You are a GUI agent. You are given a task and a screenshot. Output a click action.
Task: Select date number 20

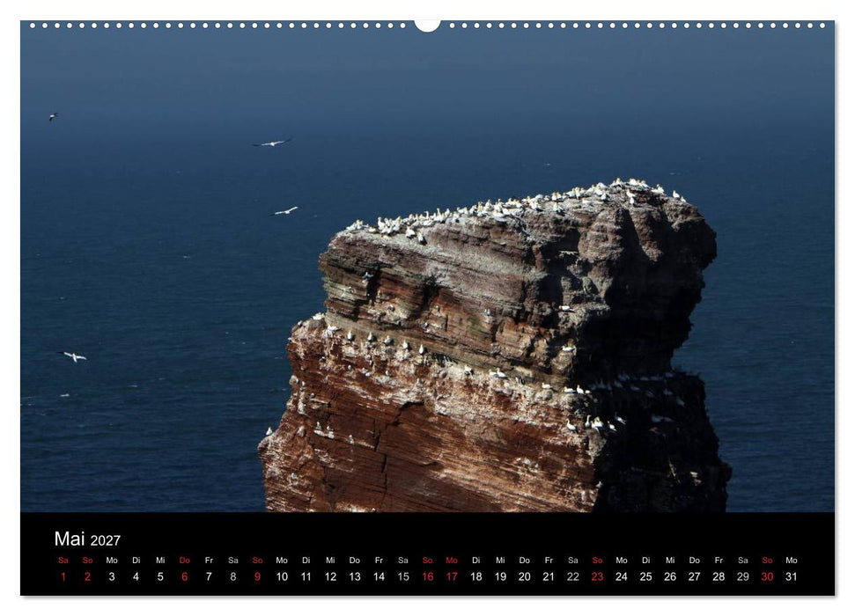tap(525, 576)
